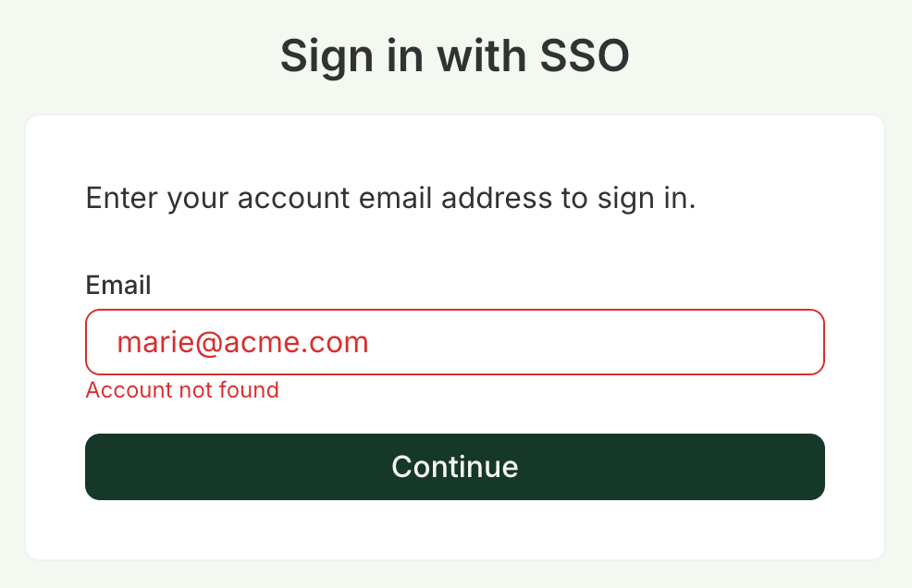
Task: Click the Continue button
Action: coord(454,467)
